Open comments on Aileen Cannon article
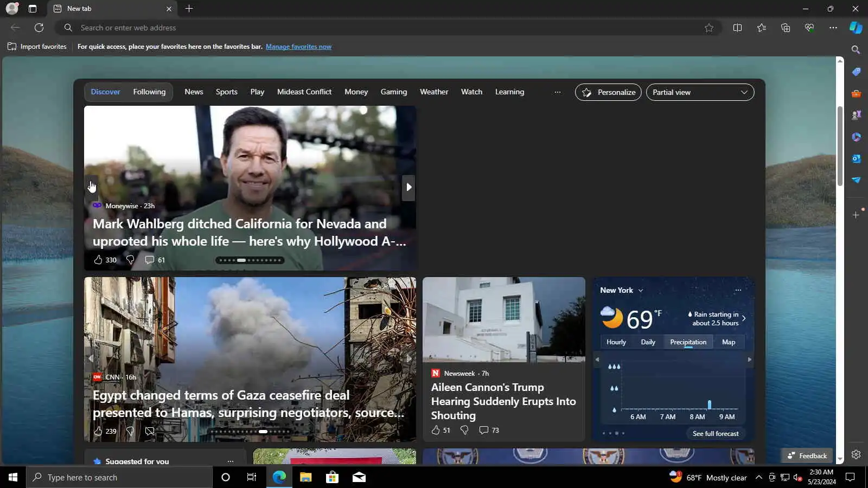 point(484,430)
